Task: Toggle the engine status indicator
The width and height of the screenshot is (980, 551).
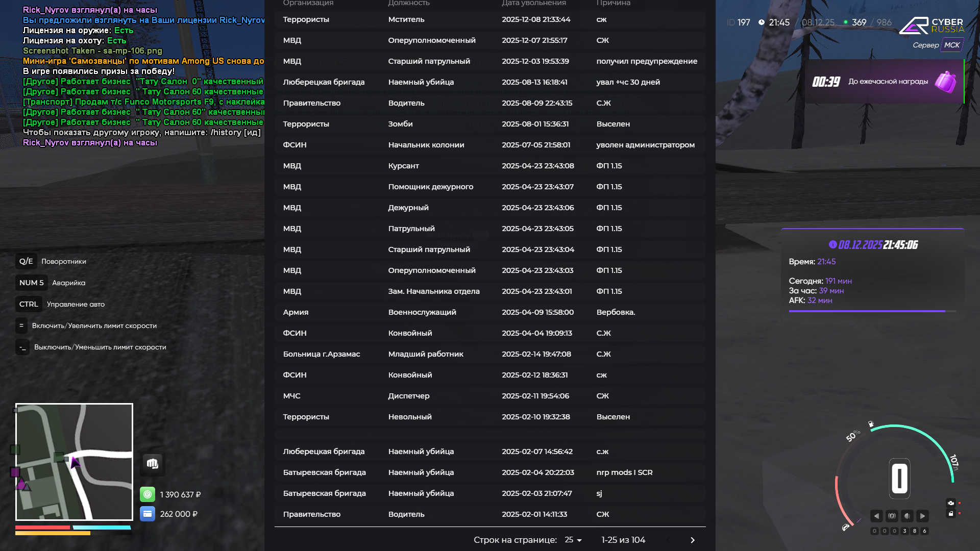Action: [x=950, y=503]
